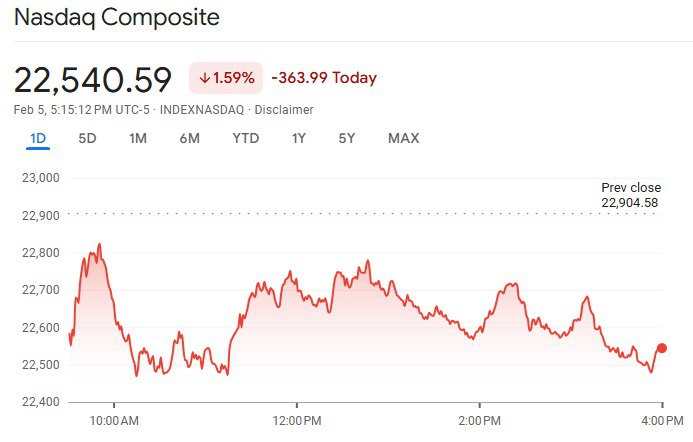Click the Nasdaq Composite title
Screen dimensions: 693x442
(x=117, y=18)
